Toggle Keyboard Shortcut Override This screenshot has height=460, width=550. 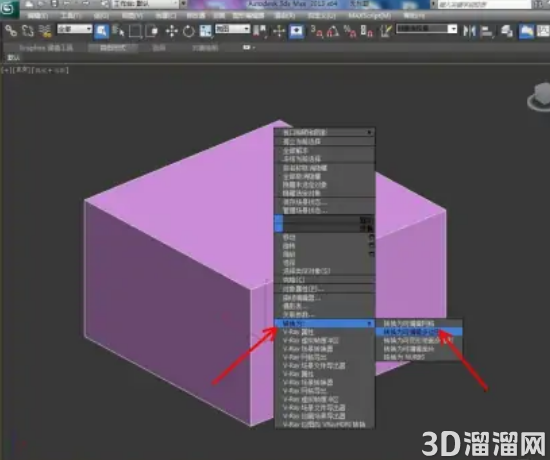296,31
